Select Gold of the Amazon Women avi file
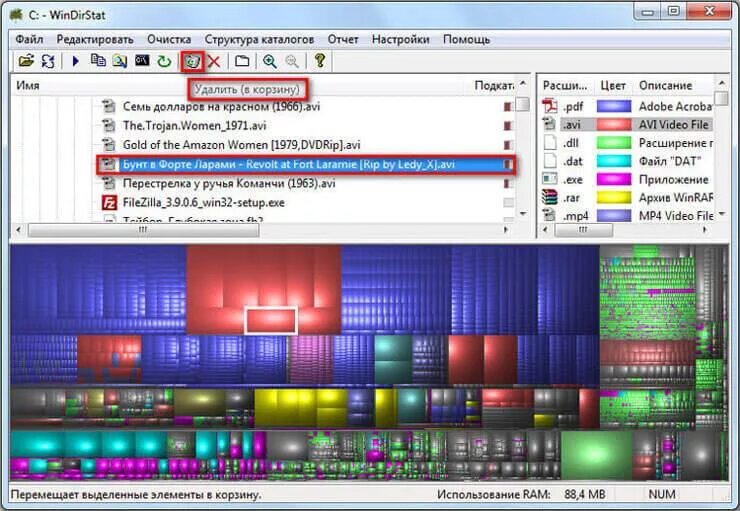Screen dimensions: 740x511 pos(241,145)
